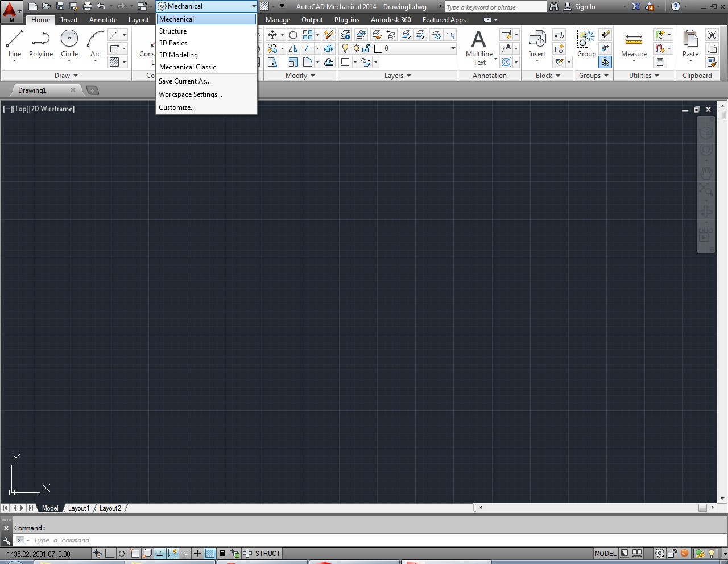This screenshot has height=564, width=728.
Task: Toggle STRUCT mode in the status bar
Action: 267,553
